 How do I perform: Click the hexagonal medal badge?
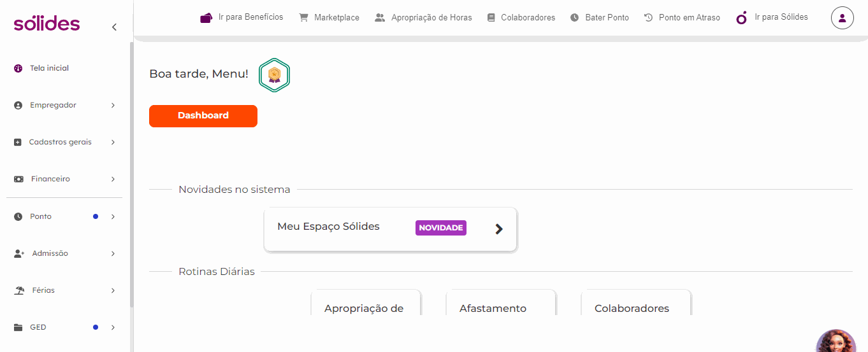pyautogui.click(x=274, y=75)
